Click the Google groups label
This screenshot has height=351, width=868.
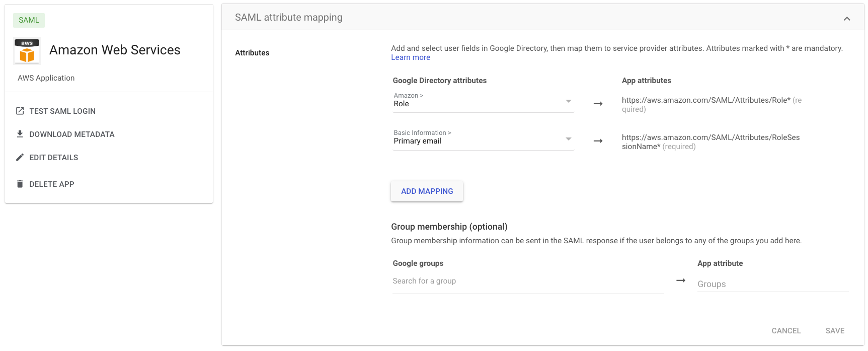418,263
